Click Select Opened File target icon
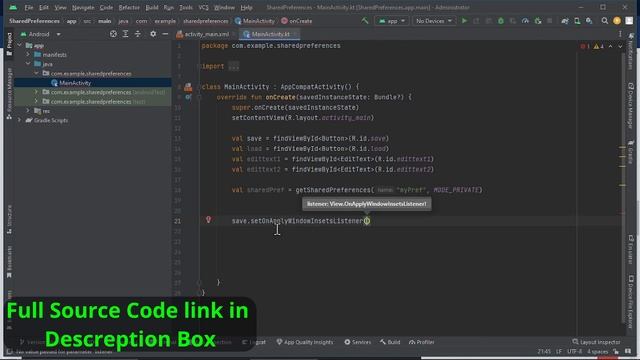Image resolution: width=640 pixels, height=360 pixels. coord(113,34)
